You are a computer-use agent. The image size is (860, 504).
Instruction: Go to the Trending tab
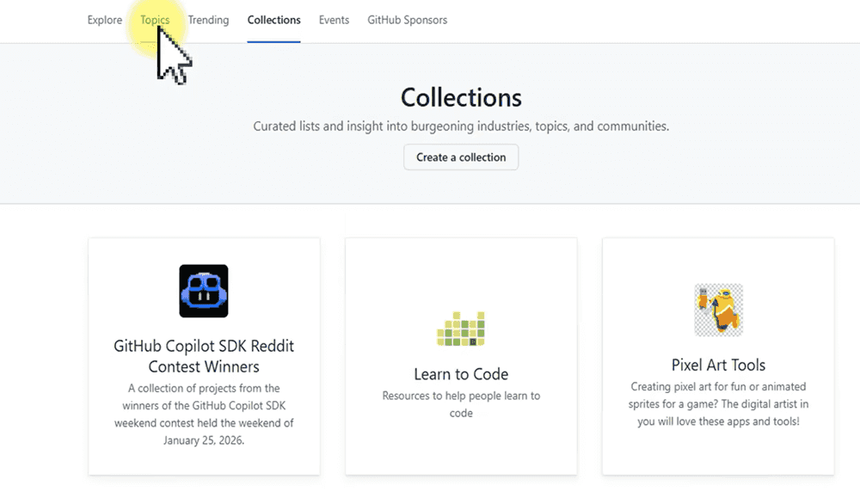pyautogui.click(x=208, y=20)
